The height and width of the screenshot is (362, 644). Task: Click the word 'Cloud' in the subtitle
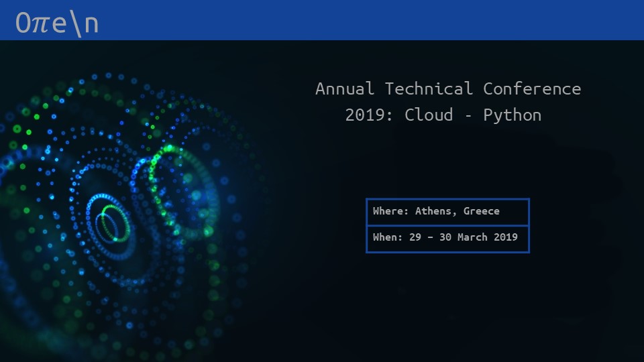428,115
